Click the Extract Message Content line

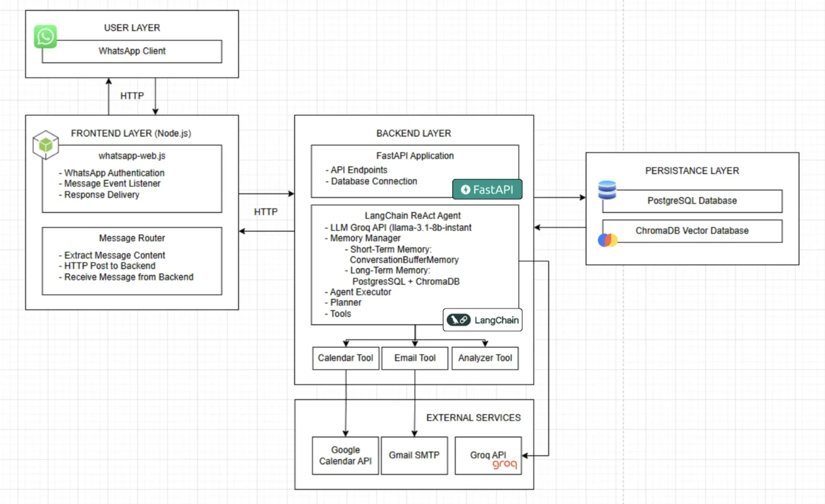112,255
